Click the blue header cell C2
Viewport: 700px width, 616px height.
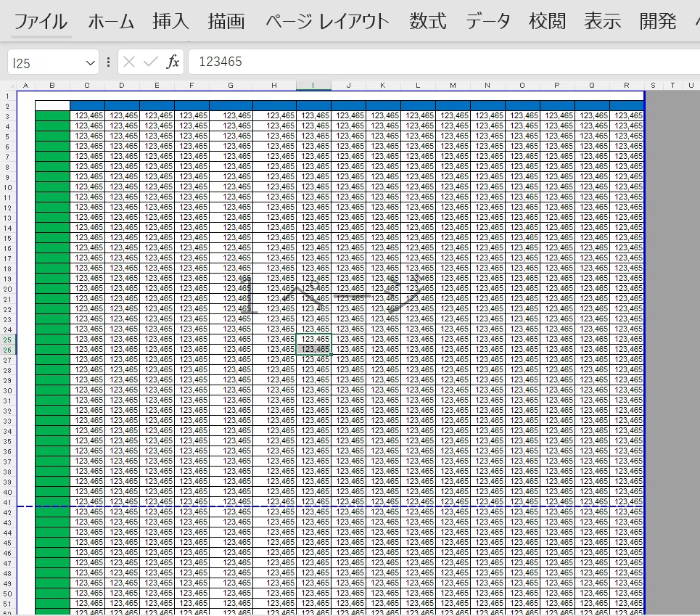(88, 105)
